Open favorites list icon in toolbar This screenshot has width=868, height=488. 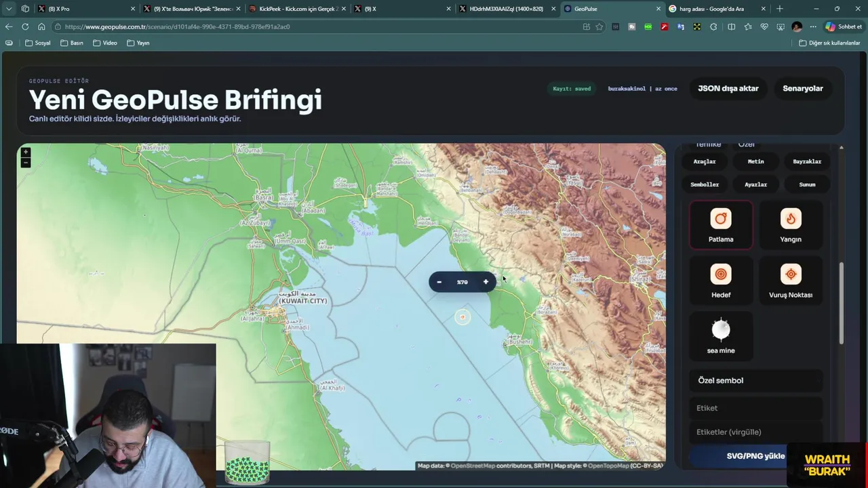[x=748, y=26]
